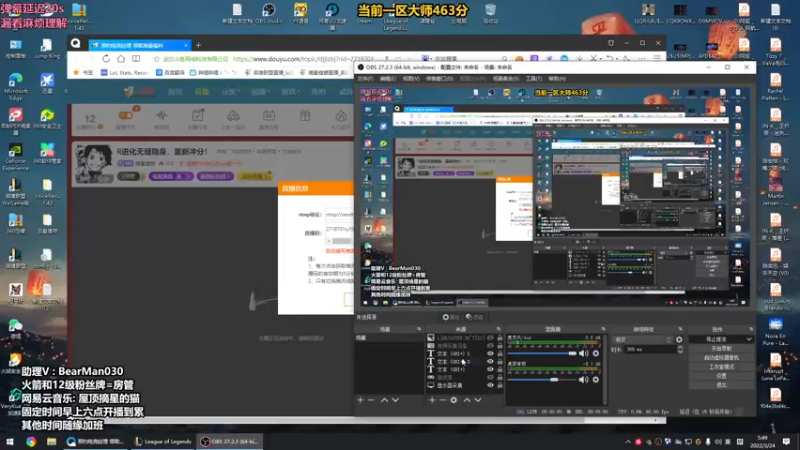Open 麦克风/Aux audio settings gear

point(595,353)
